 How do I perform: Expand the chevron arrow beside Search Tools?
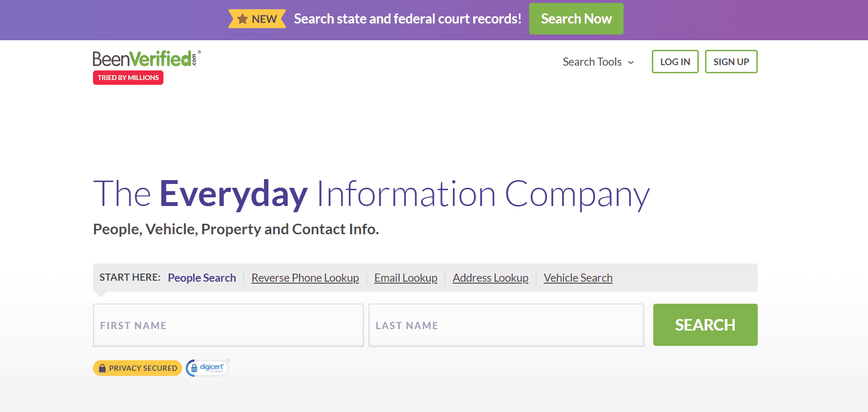click(631, 62)
